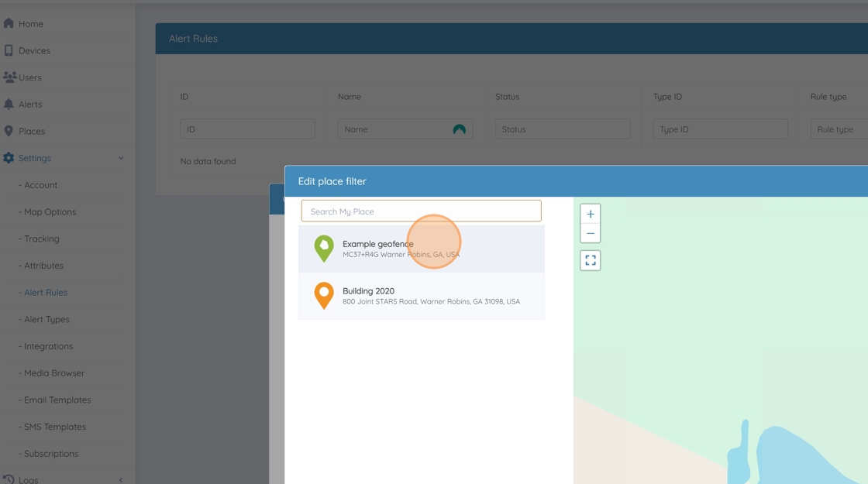Click the Type ID column header
Viewport: 868px width, 484px height.
667,96
